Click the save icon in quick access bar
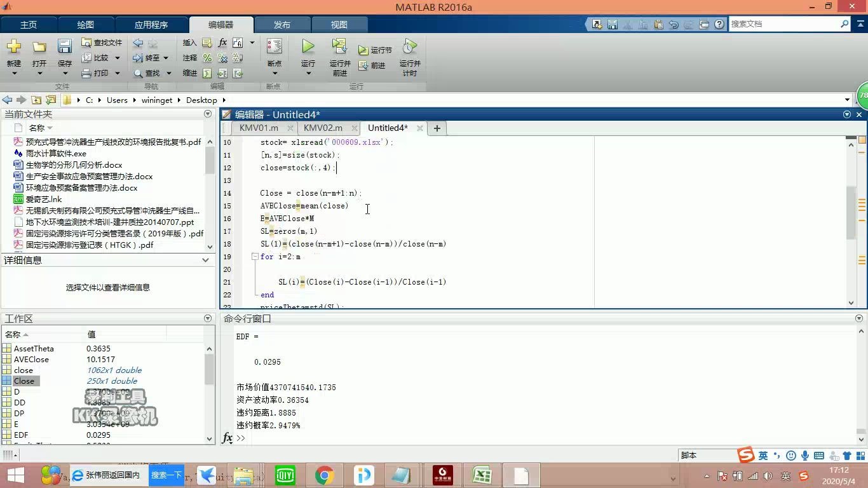This screenshot has width=868, height=488. (613, 24)
